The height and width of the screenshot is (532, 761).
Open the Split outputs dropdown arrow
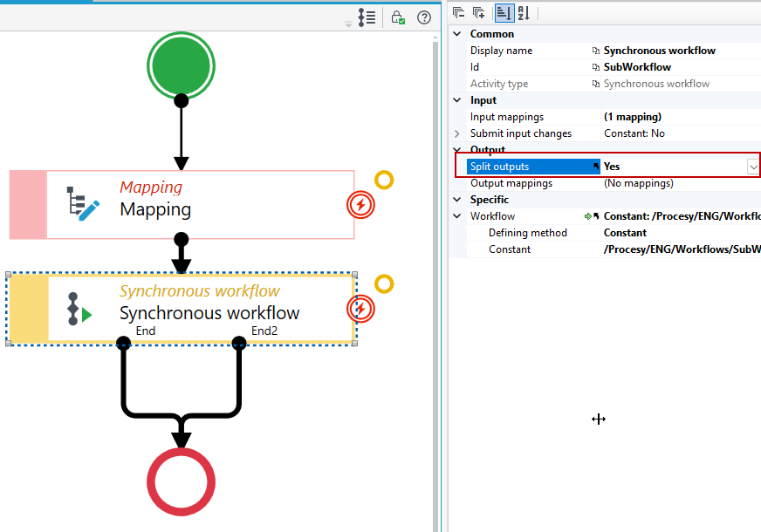pyautogui.click(x=753, y=167)
